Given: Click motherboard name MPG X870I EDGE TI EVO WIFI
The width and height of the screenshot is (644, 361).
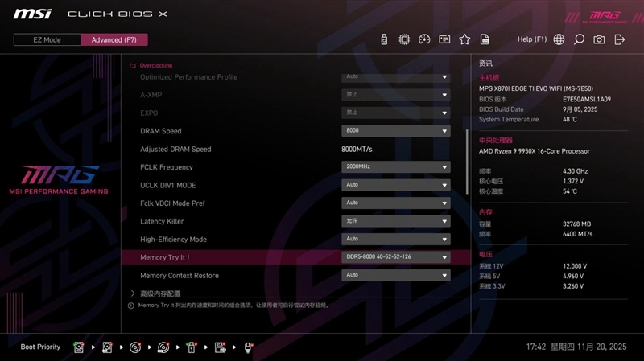Looking at the screenshot, I should coord(536,88).
